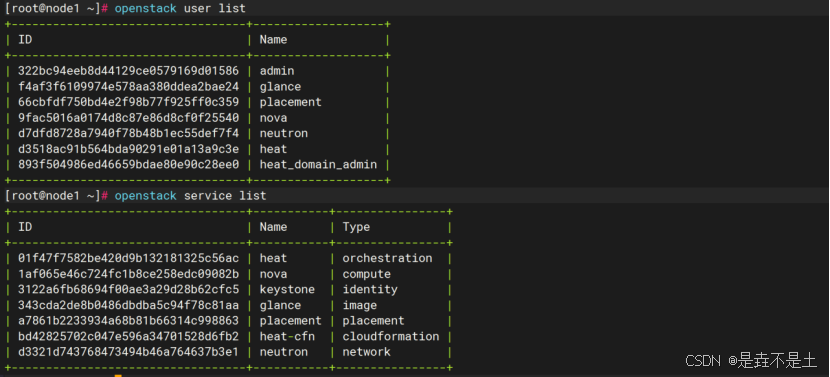Click the 'admin' user name
Image resolution: width=830 pixels, height=377 pixels.
277,71
